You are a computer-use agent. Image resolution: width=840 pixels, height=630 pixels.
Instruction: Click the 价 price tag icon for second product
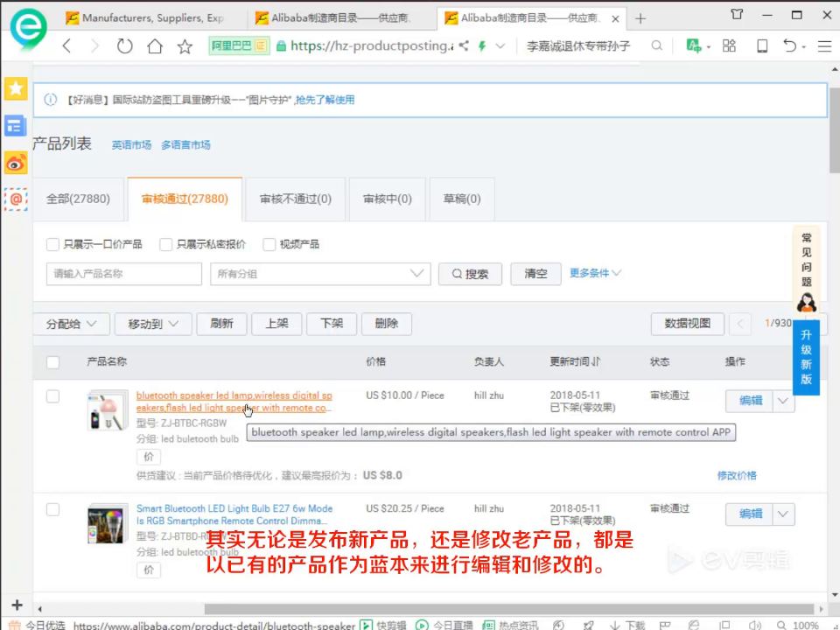tap(149, 570)
